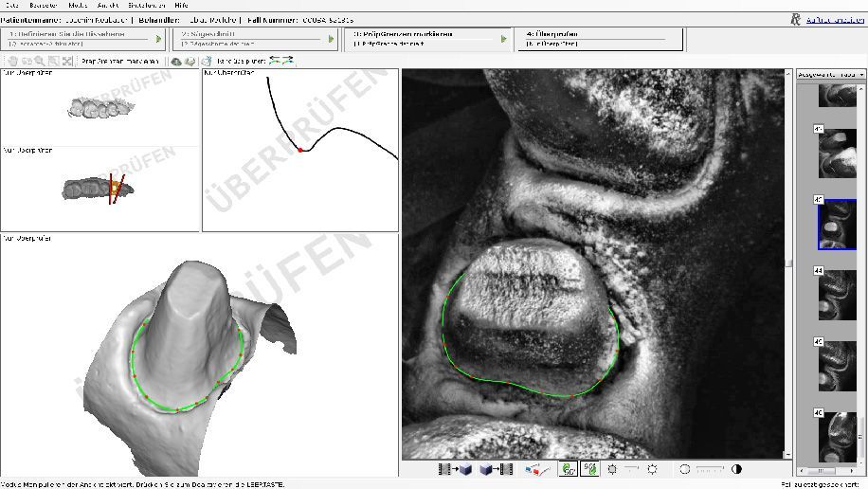The height and width of the screenshot is (489, 868).
Task: Click the icon left of the margin tools
Action: pyautogui.click(x=207, y=61)
